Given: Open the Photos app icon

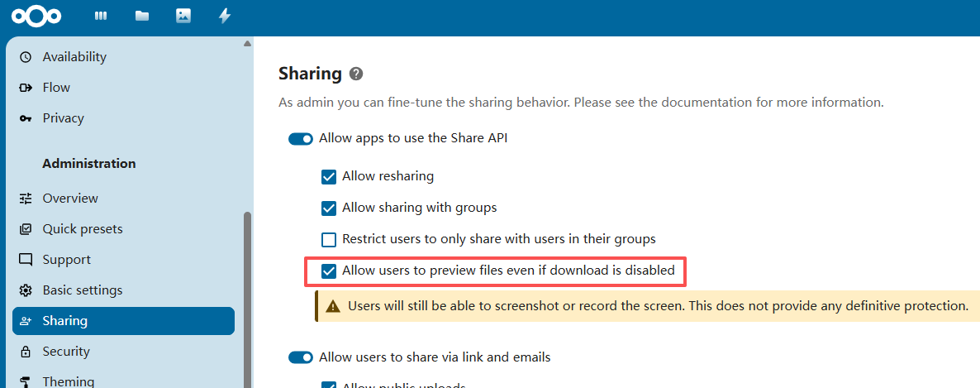Looking at the screenshot, I should click(x=183, y=16).
